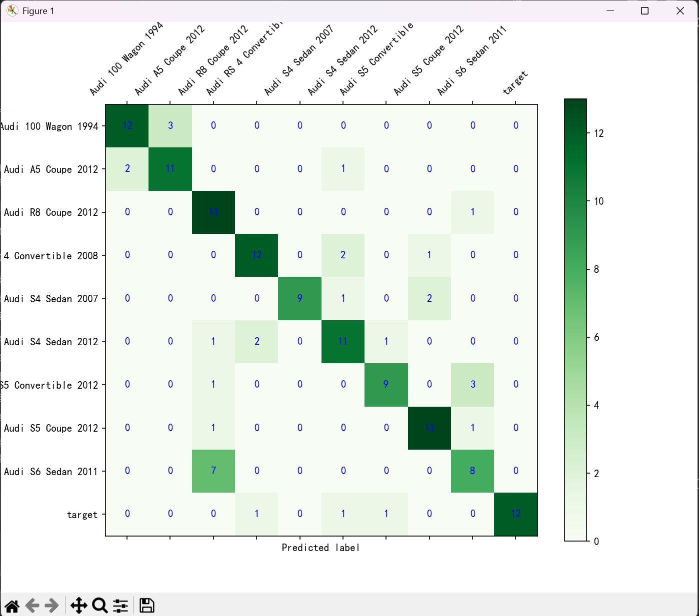The height and width of the screenshot is (616, 699).
Task: Click the 'target' top x-axis label
Action: pyautogui.click(x=515, y=82)
